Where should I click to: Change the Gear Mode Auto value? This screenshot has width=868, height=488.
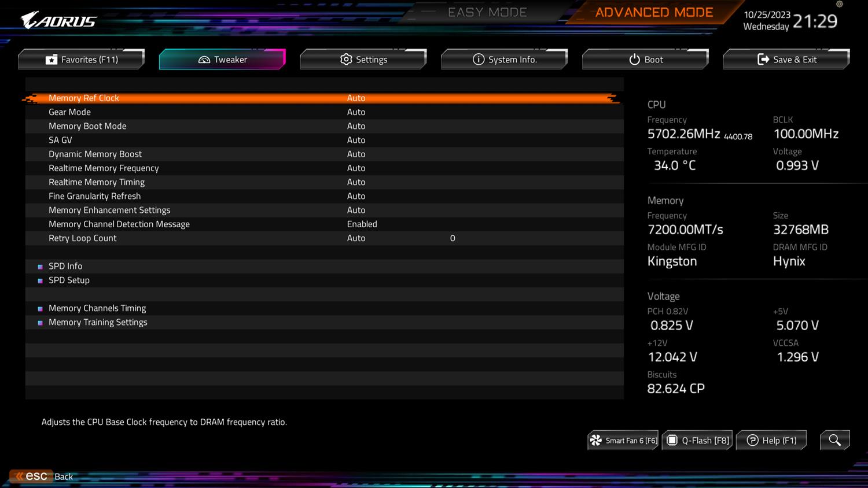[356, 112]
